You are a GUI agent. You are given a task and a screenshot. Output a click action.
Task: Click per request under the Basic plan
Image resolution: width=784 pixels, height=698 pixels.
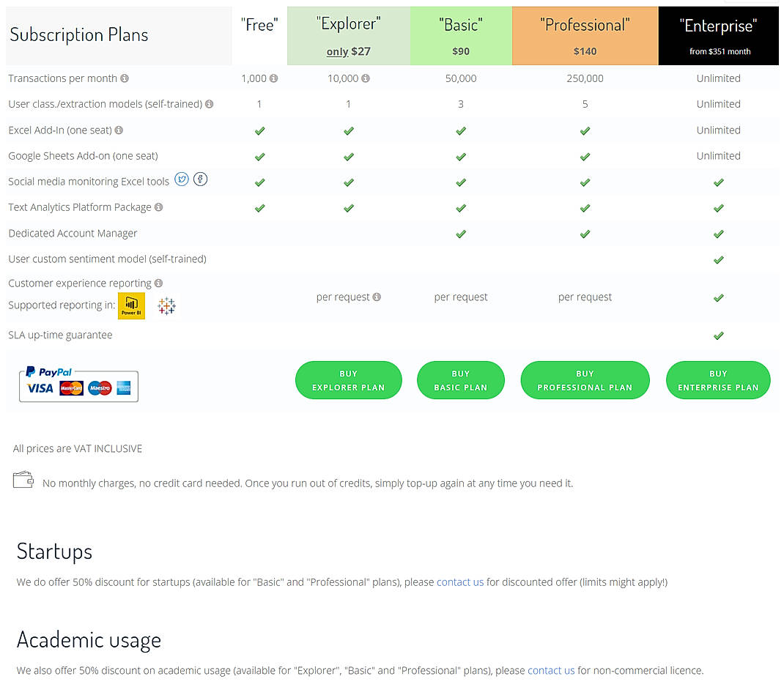(460, 297)
